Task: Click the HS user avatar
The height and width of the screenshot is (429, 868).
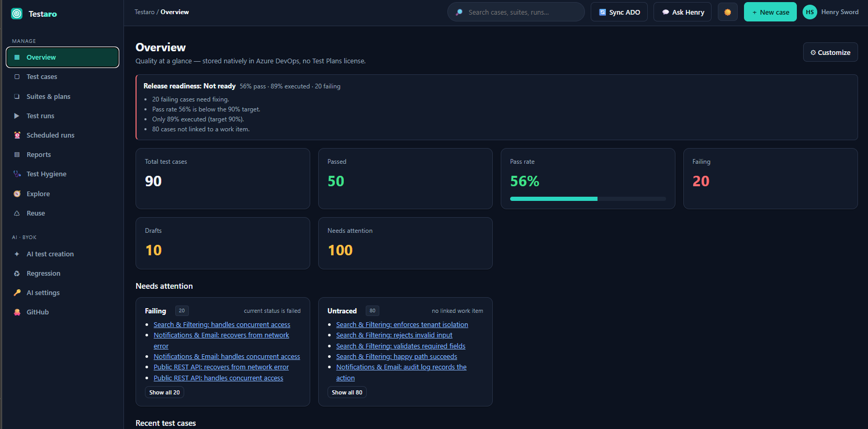Action: point(809,12)
